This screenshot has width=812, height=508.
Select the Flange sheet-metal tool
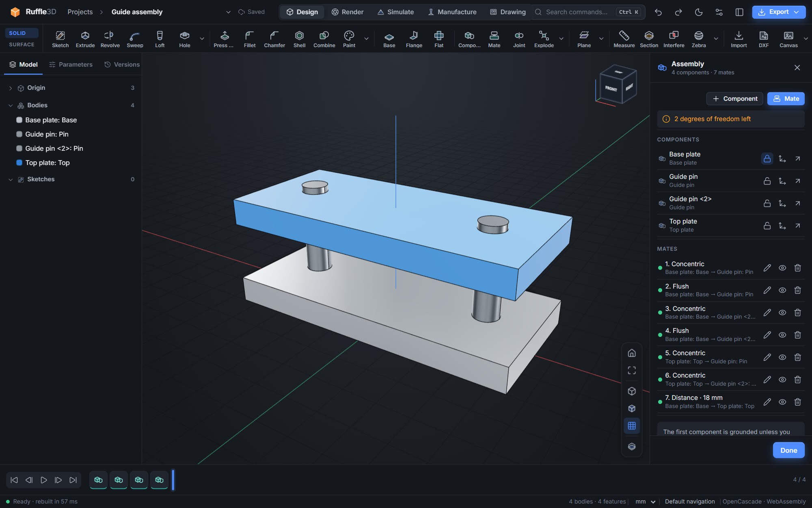point(414,39)
